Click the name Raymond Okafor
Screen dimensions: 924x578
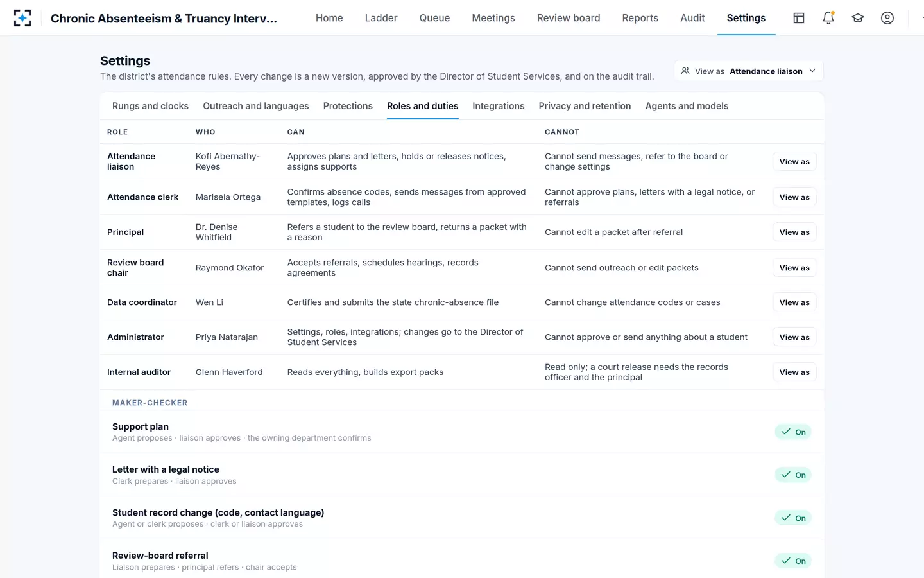point(230,268)
